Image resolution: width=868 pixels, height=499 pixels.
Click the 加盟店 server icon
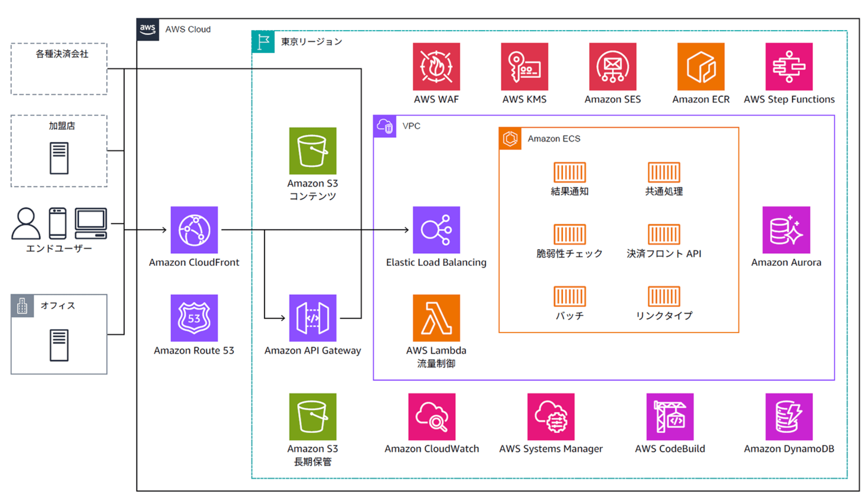tap(59, 158)
